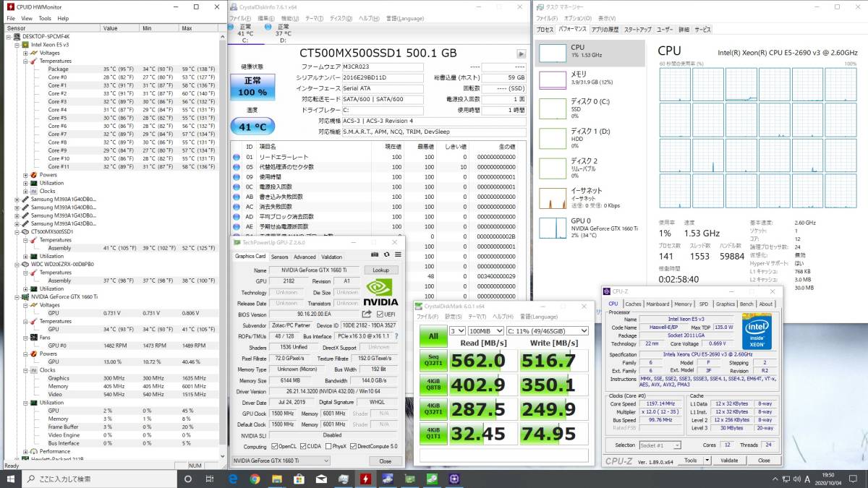Viewport: 868px width, 488px height.
Task: Open the GPU-Z hamburger menu icon
Action: click(x=398, y=254)
